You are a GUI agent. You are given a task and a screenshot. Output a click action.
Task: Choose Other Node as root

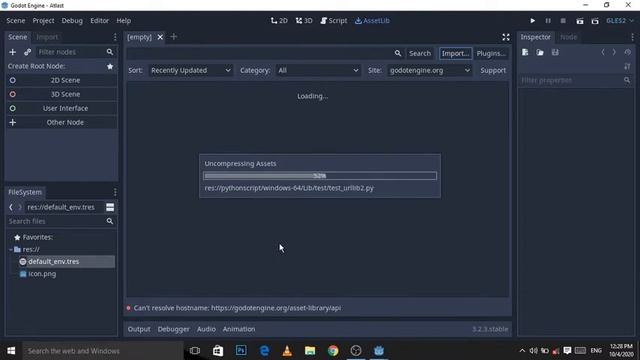pos(61,122)
